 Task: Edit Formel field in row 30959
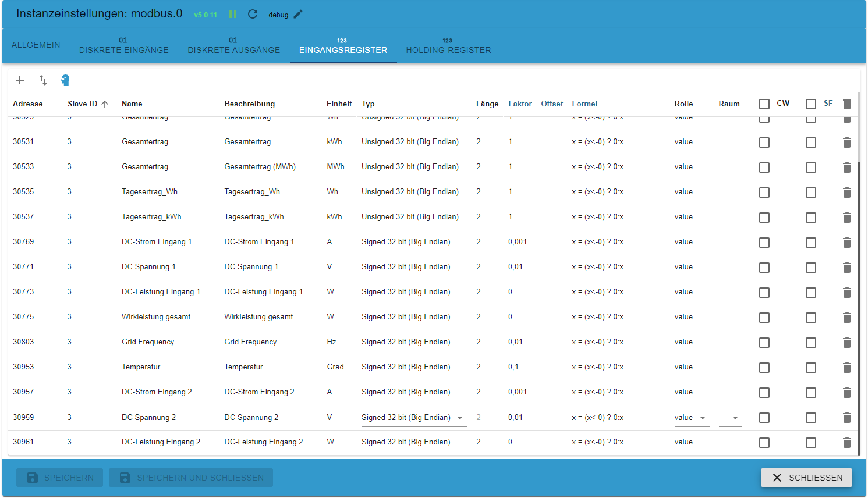[x=618, y=418]
